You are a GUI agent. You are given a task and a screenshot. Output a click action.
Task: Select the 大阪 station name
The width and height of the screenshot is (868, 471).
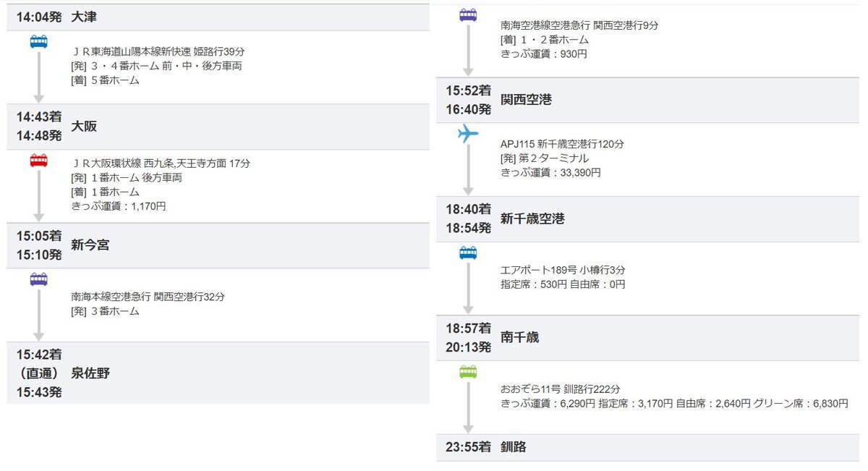84,127
